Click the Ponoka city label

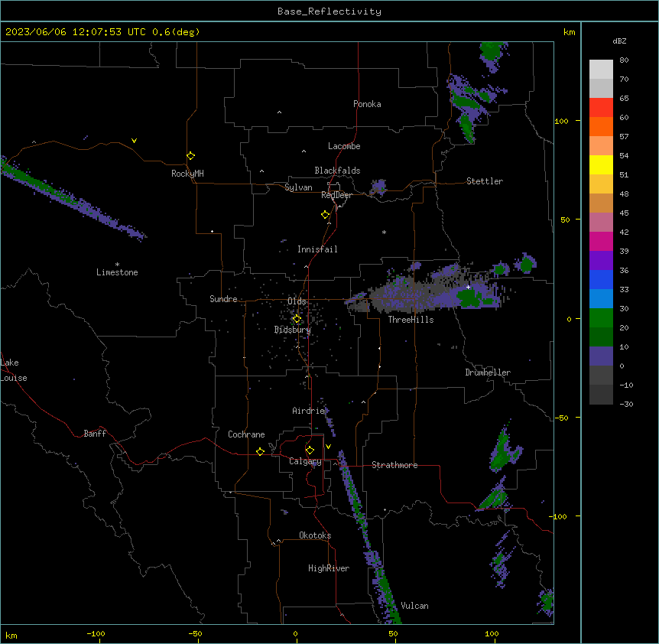367,104
